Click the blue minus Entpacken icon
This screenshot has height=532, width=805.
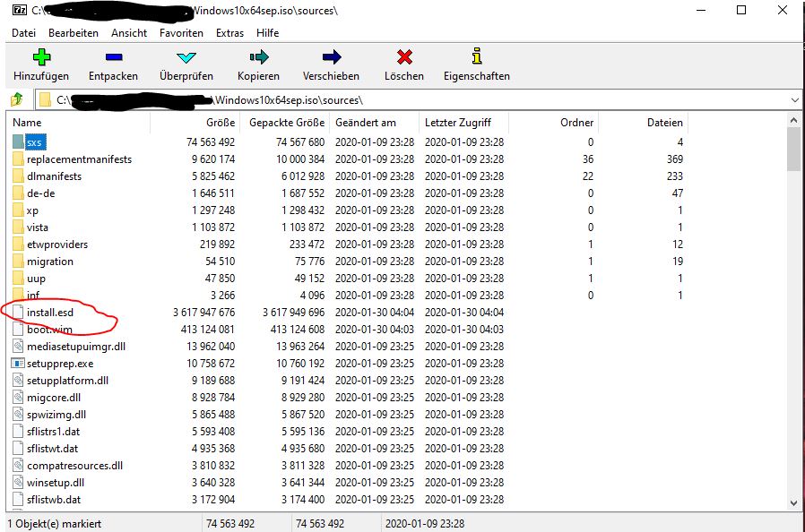114,57
